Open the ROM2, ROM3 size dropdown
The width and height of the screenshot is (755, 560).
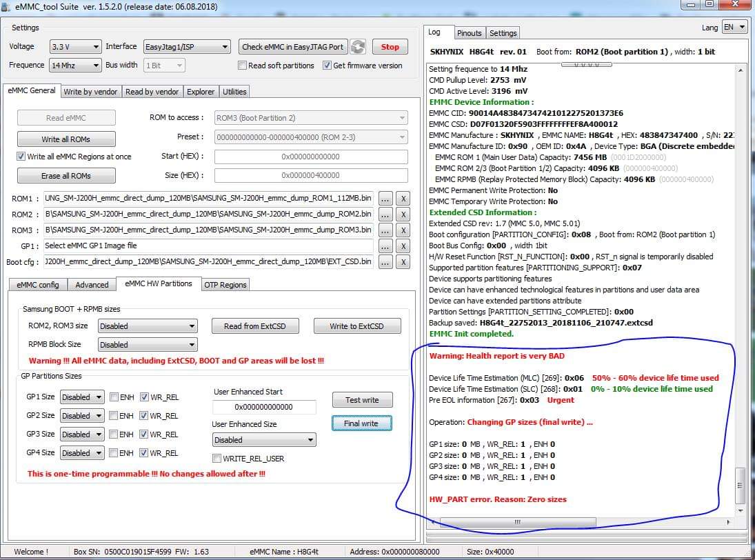tap(148, 326)
